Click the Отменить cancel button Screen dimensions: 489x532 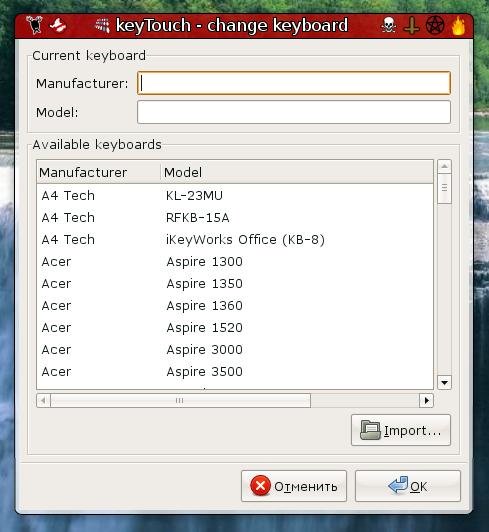294,486
